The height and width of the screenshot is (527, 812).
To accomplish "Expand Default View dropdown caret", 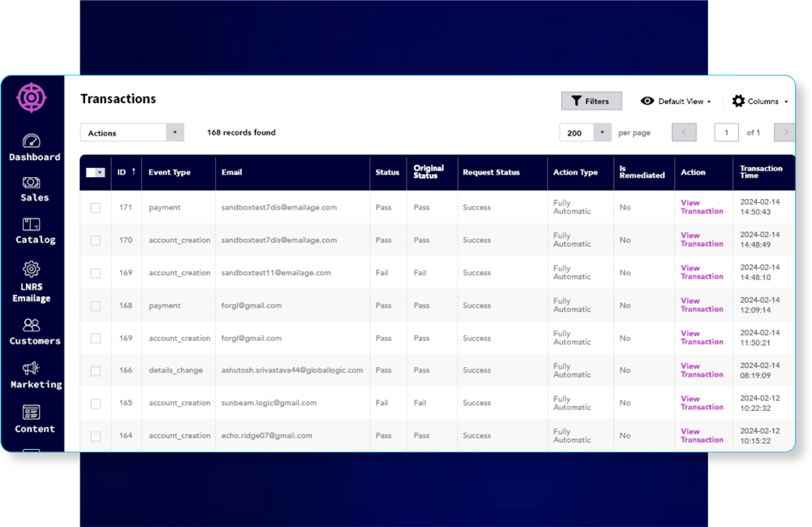I will tap(709, 102).
